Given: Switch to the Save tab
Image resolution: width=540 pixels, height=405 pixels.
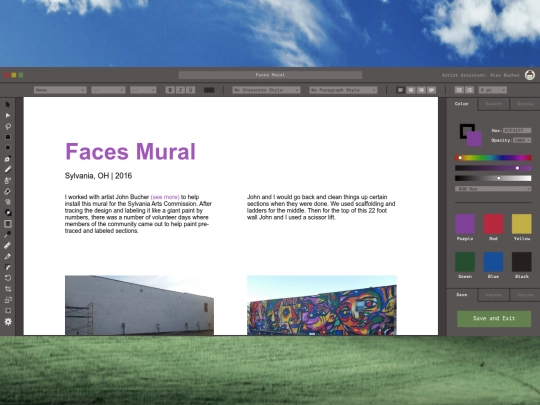Looking at the screenshot, I should click(x=461, y=295).
